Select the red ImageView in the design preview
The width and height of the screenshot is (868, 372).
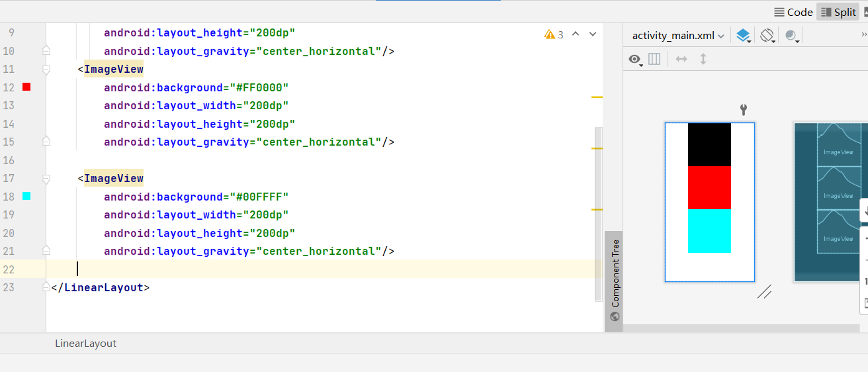tap(709, 188)
